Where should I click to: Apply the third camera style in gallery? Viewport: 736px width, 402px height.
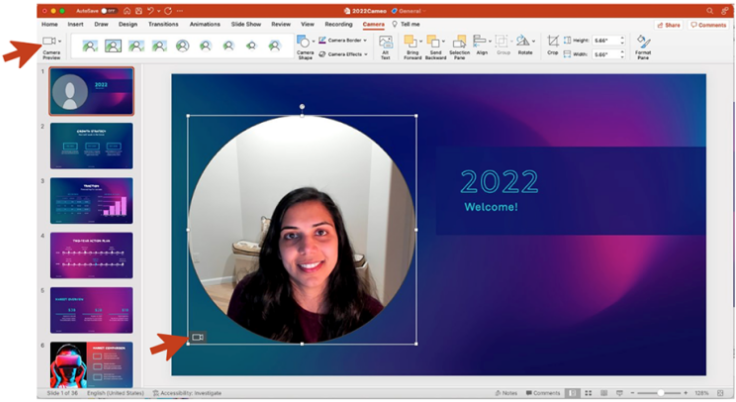[136, 46]
